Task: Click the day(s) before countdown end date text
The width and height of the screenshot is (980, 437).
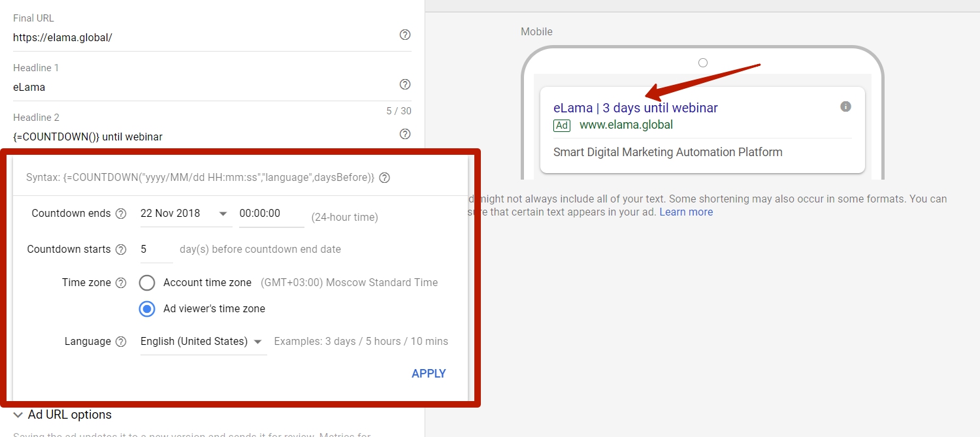Action: [260, 250]
